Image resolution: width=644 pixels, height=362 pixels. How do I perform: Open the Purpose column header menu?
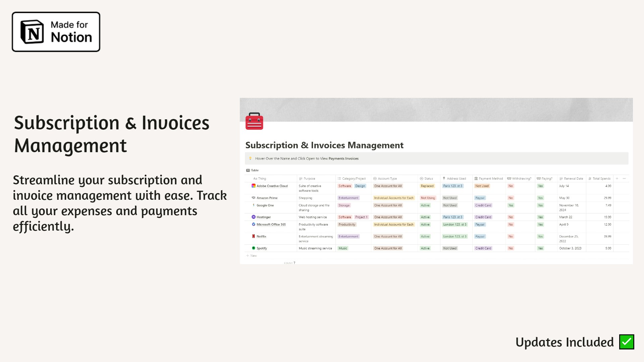point(307,179)
